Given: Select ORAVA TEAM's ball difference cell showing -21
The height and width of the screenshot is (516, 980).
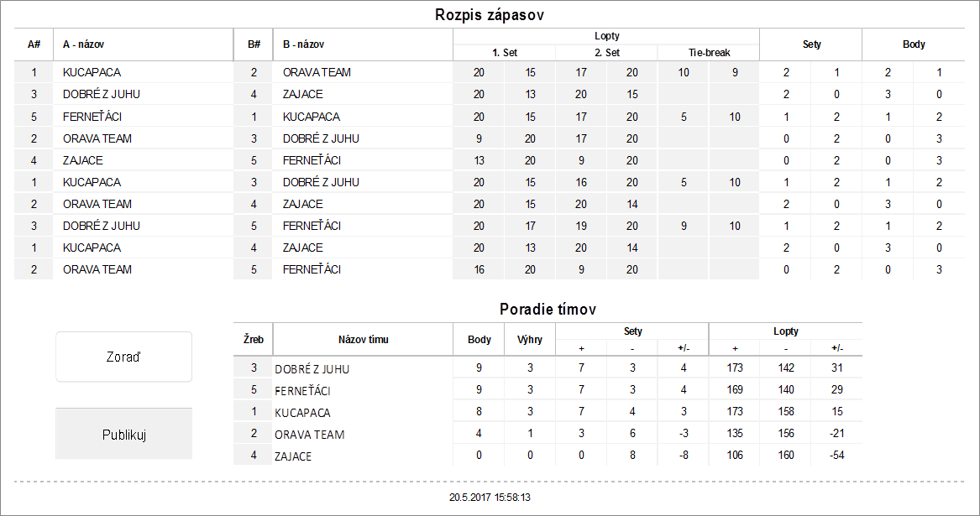Looking at the screenshot, I should point(836,435).
